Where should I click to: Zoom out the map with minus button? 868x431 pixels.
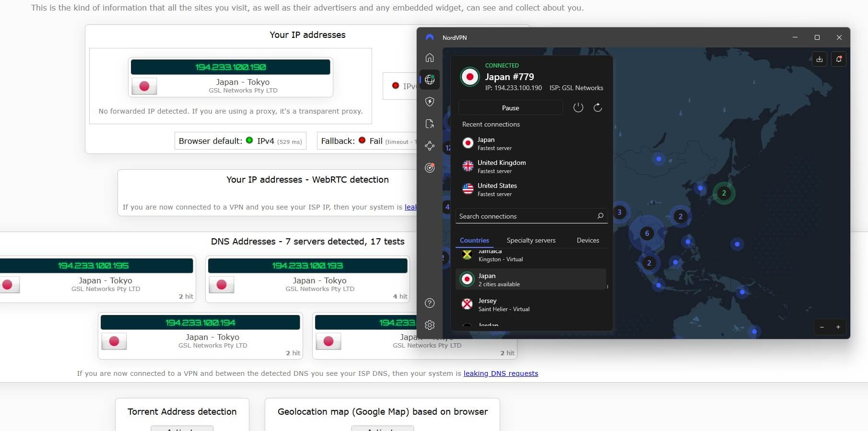822,327
